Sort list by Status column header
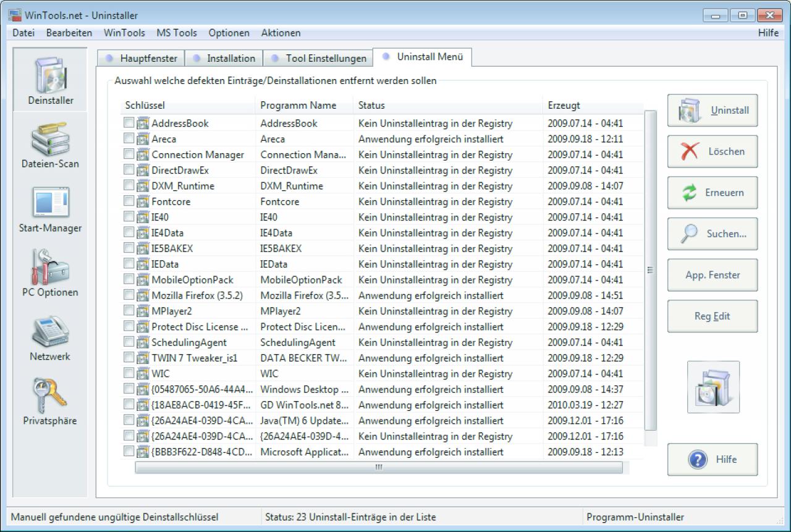 pos(448,106)
